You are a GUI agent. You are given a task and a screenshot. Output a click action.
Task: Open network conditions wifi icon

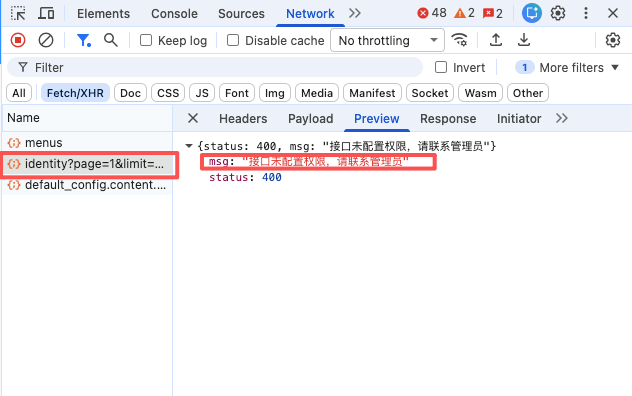(459, 40)
